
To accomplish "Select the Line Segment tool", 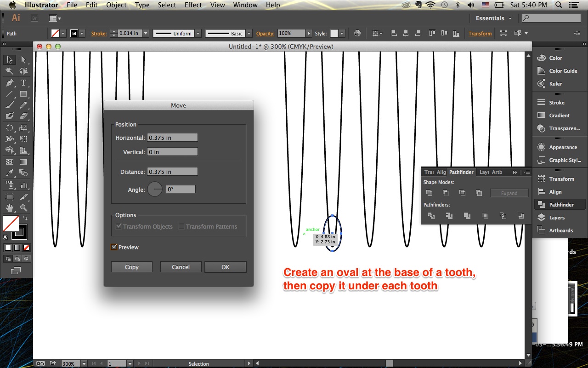I will (x=9, y=94).
